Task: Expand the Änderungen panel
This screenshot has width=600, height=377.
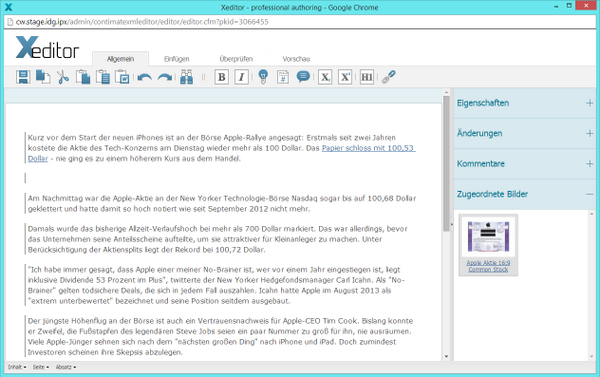Action: click(525, 133)
